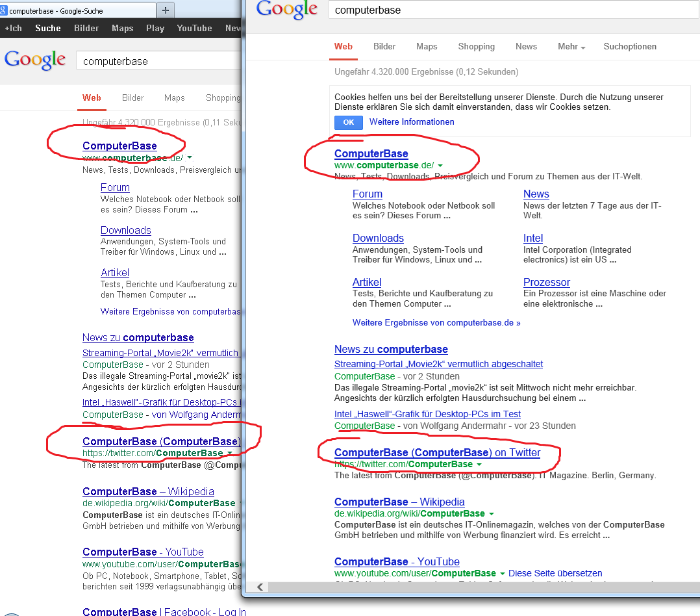Click the search field in the right window

[514, 10]
